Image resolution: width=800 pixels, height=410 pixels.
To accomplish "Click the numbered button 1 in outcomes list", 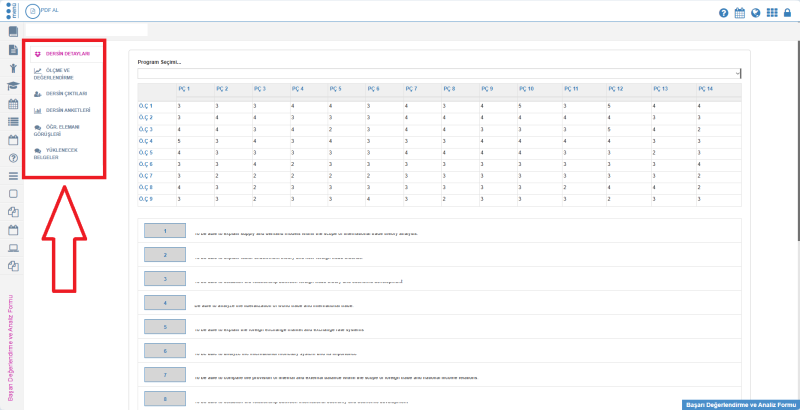I will [x=164, y=230].
